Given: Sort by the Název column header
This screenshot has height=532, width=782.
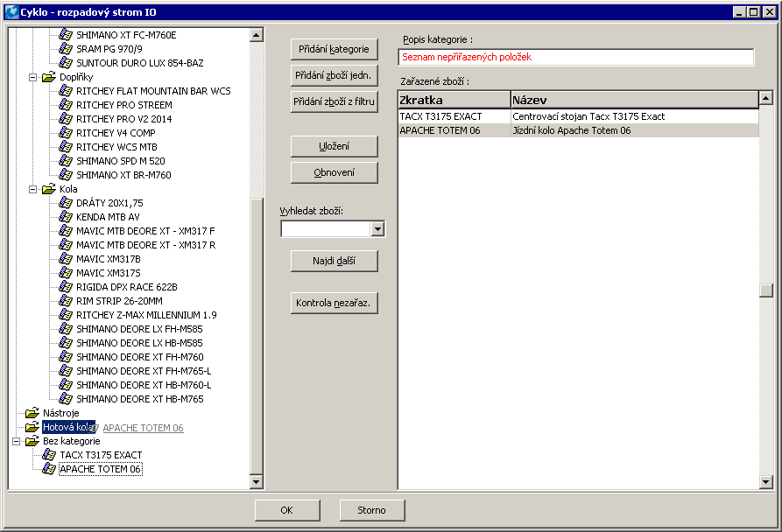Looking at the screenshot, I should tap(635, 100).
